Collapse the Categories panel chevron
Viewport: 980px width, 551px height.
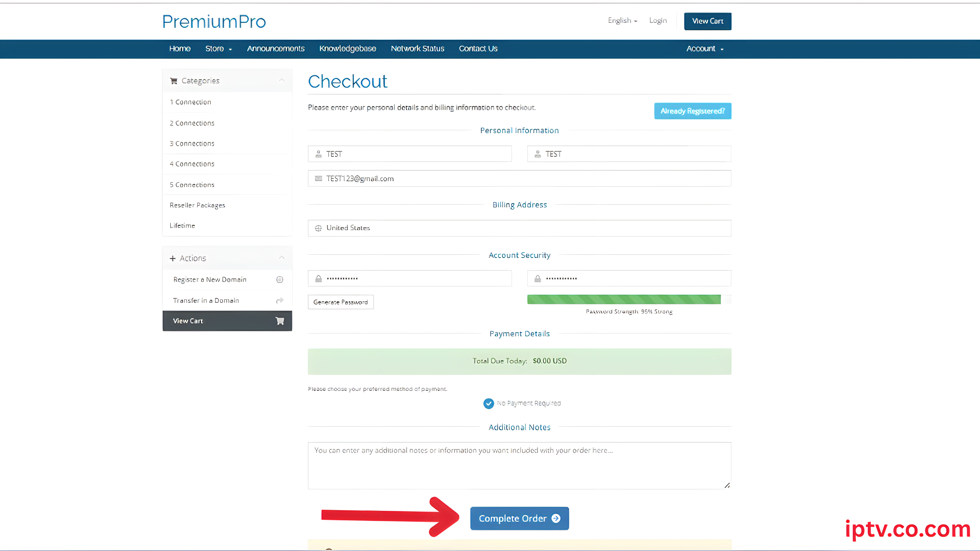click(282, 80)
